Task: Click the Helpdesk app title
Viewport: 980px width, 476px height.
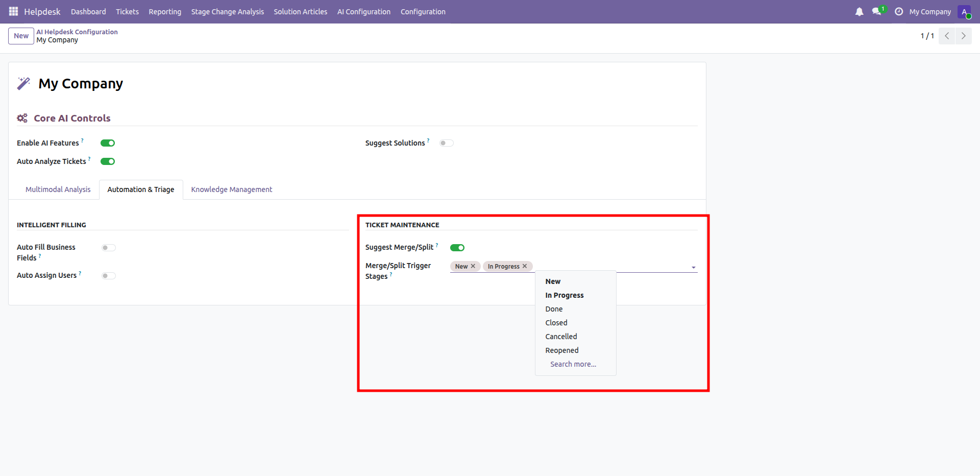Action: point(42,12)
